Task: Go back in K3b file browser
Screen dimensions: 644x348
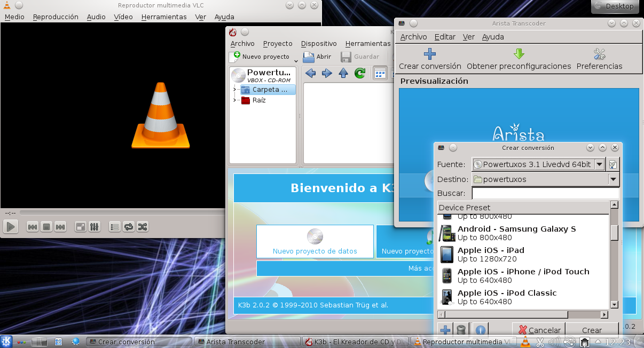Action: click(310, 73)
